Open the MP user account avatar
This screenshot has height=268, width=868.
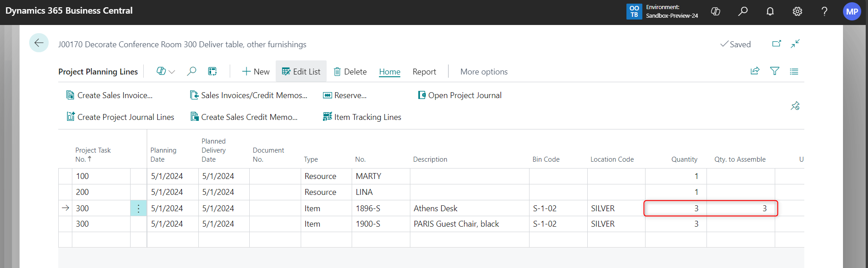pos(852,11)
